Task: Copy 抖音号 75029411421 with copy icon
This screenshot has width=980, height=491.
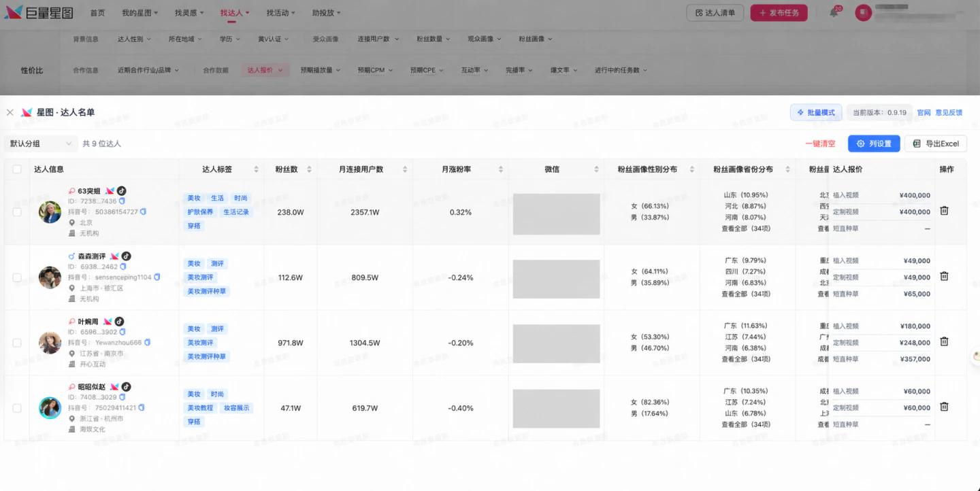Action: pos(142,408)
